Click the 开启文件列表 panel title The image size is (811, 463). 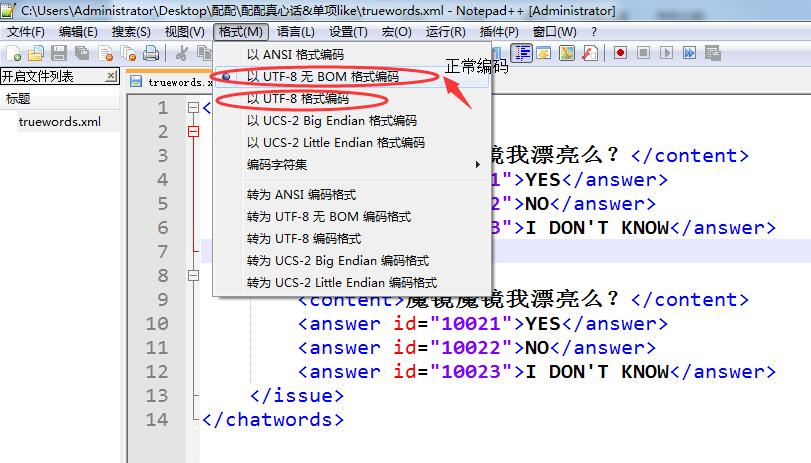point(37,77)
